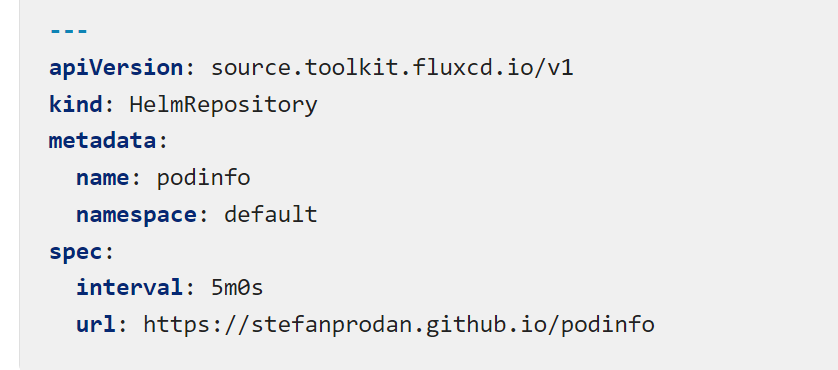Click the podinfo name value

click(204, 178)
